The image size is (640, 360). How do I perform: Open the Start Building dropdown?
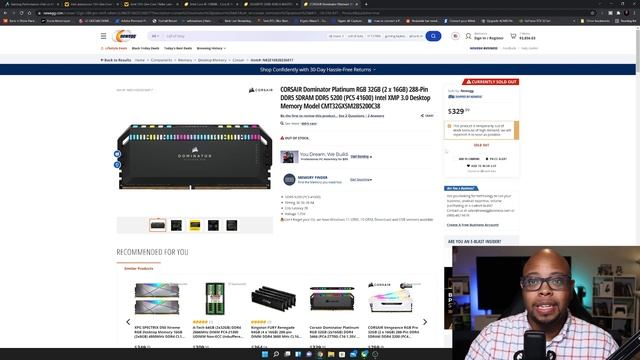pos(361,156)
